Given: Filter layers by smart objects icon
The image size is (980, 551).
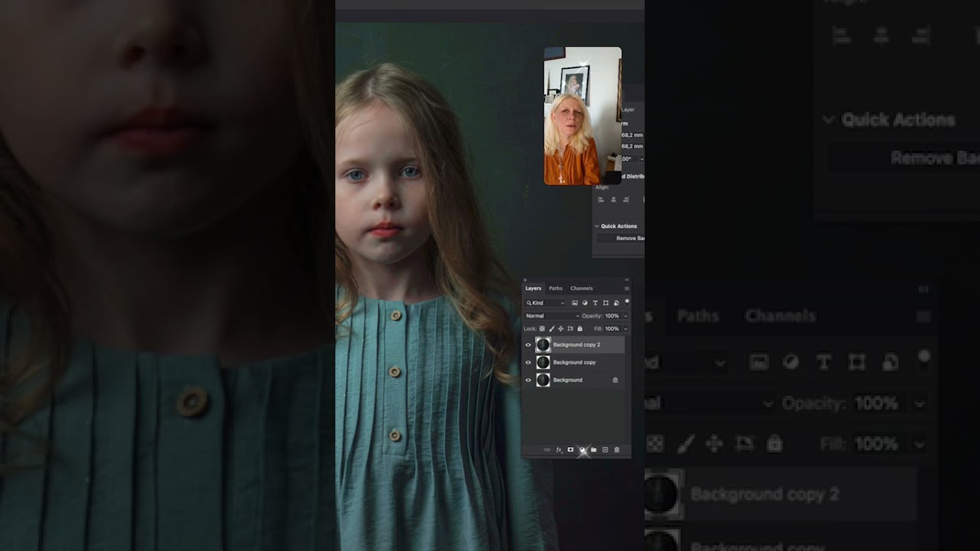Looking at the screenshot, I should (616, 303).
